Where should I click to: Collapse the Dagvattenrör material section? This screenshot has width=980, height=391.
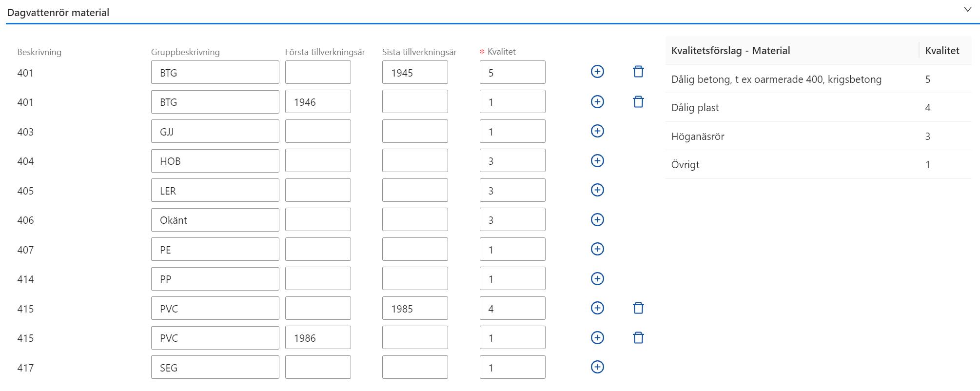(967, 10)
